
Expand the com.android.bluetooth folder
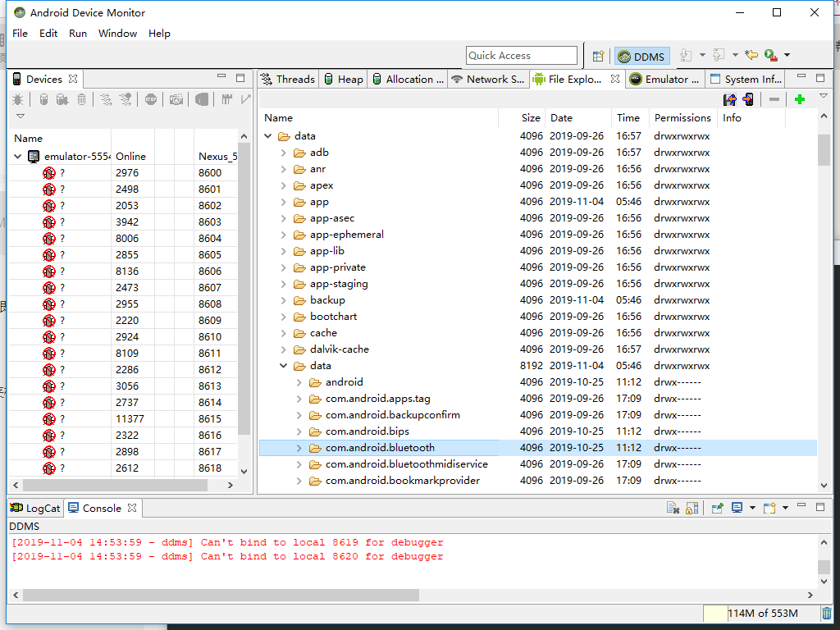pyautogui.click(x=299, y=448)
